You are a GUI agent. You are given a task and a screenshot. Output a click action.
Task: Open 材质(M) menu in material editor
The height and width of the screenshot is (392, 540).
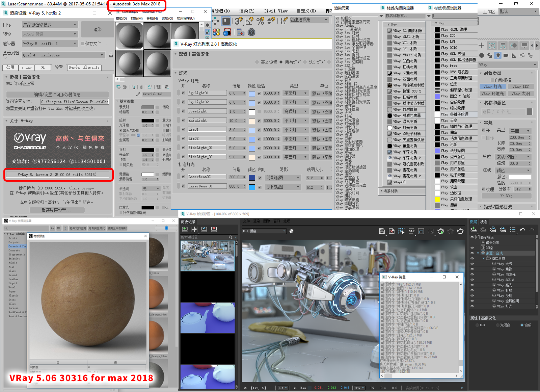point(136,19)
